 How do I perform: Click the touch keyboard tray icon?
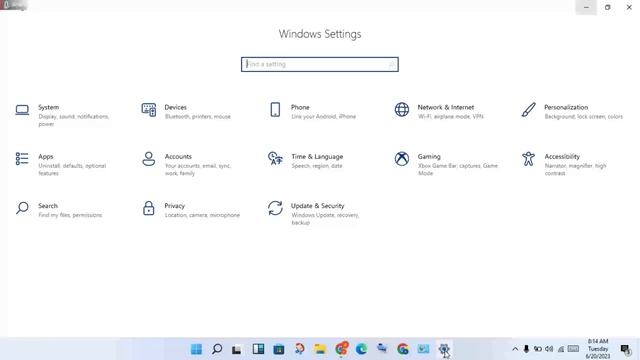[x=573, y=349]
